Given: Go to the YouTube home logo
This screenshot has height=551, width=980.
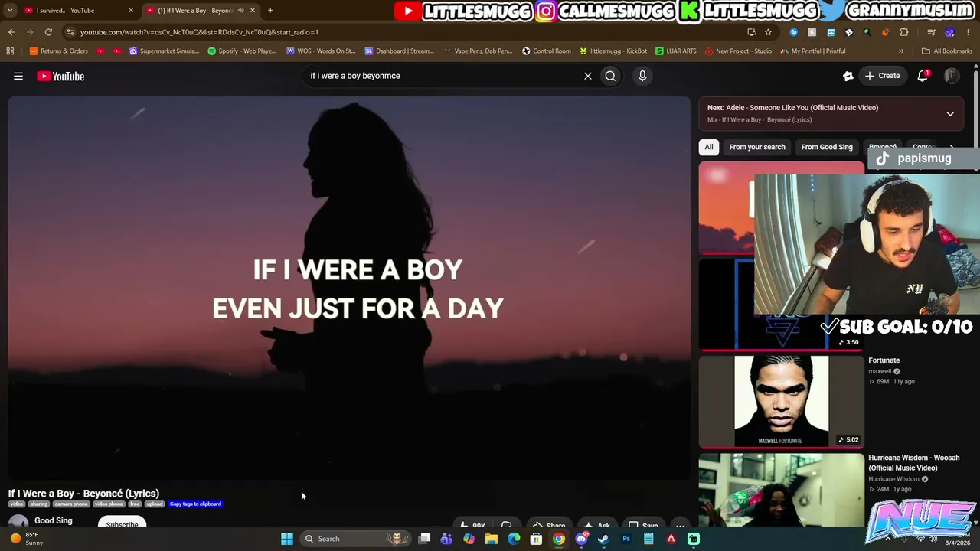Looking at the screenshot, I should [x=60, y=76].
